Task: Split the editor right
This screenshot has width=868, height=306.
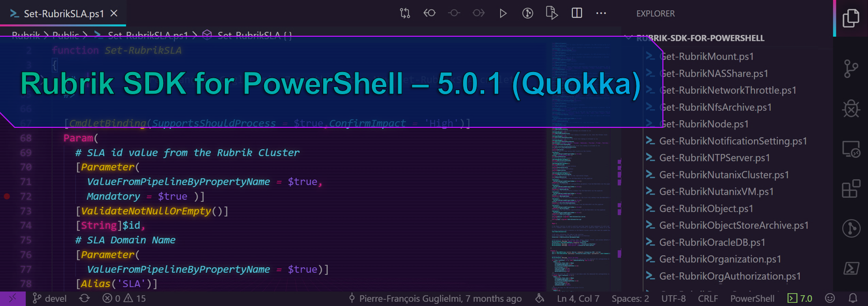Action: (576, 13)
